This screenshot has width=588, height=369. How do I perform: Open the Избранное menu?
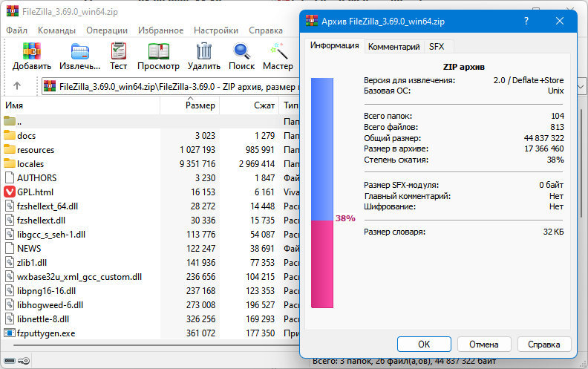coord(160,30)
